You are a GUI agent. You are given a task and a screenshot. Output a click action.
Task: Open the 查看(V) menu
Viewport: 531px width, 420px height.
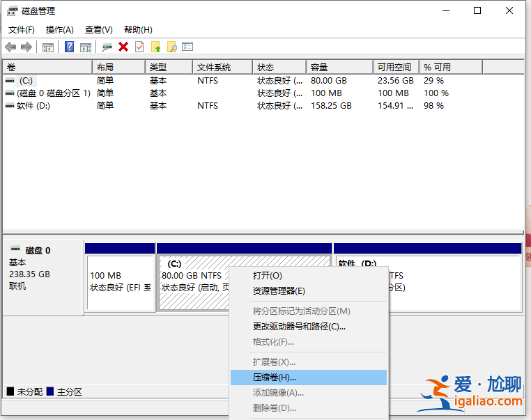click(x=98, y=30)
